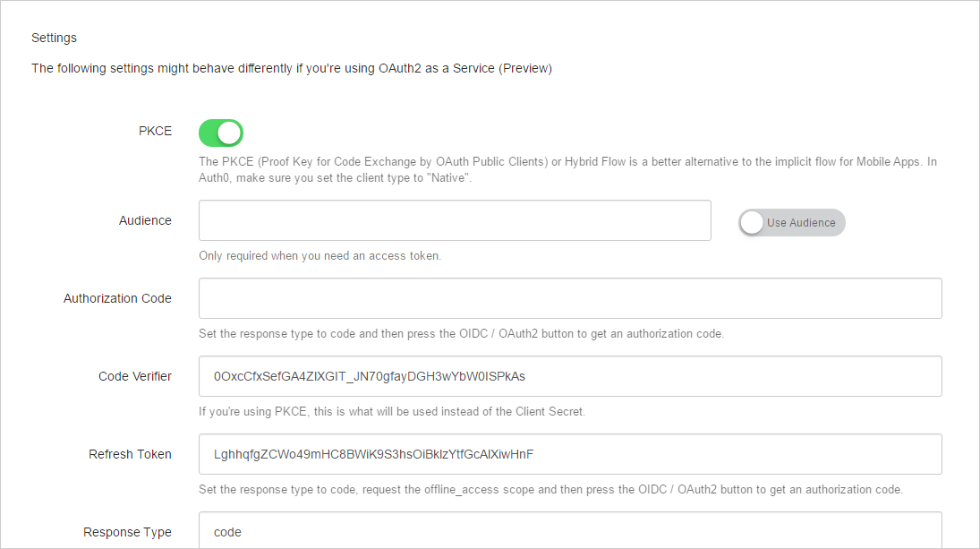Screen dimensions: 980x549
Task: Click the Settings section heading
Action: click(x=54, y=38)
